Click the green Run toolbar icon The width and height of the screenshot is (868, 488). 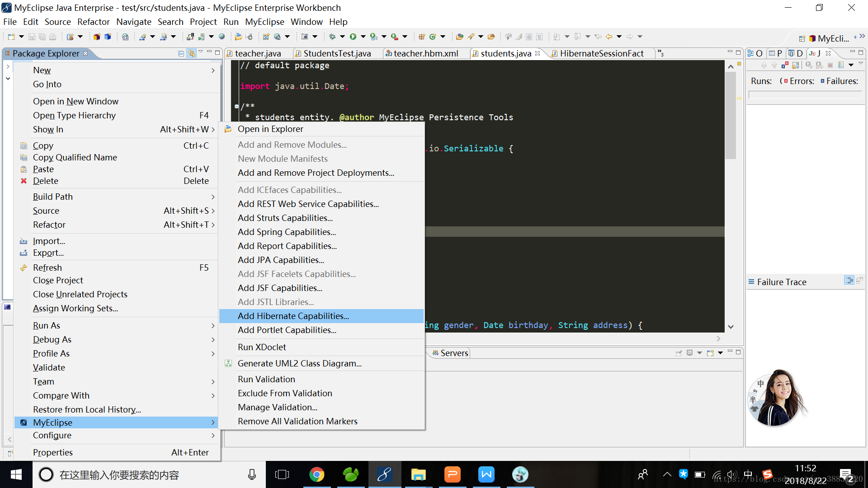(x=353, y=37)
